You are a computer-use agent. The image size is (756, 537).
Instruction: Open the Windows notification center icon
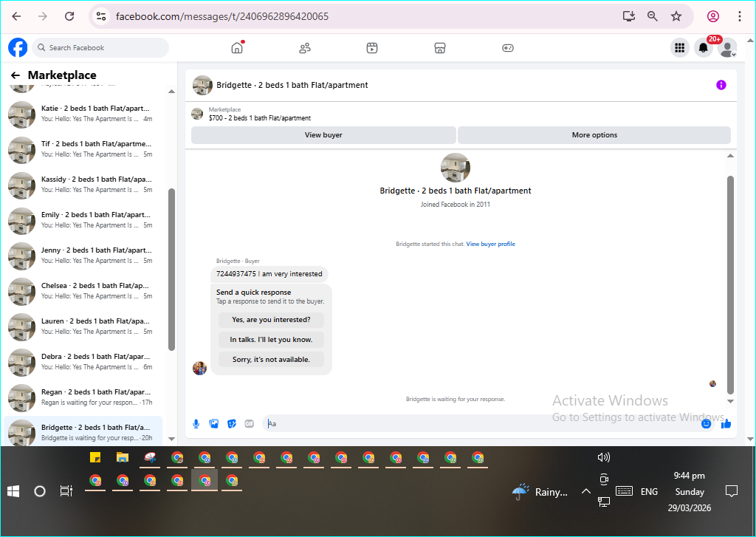click(x=732, y=492)
